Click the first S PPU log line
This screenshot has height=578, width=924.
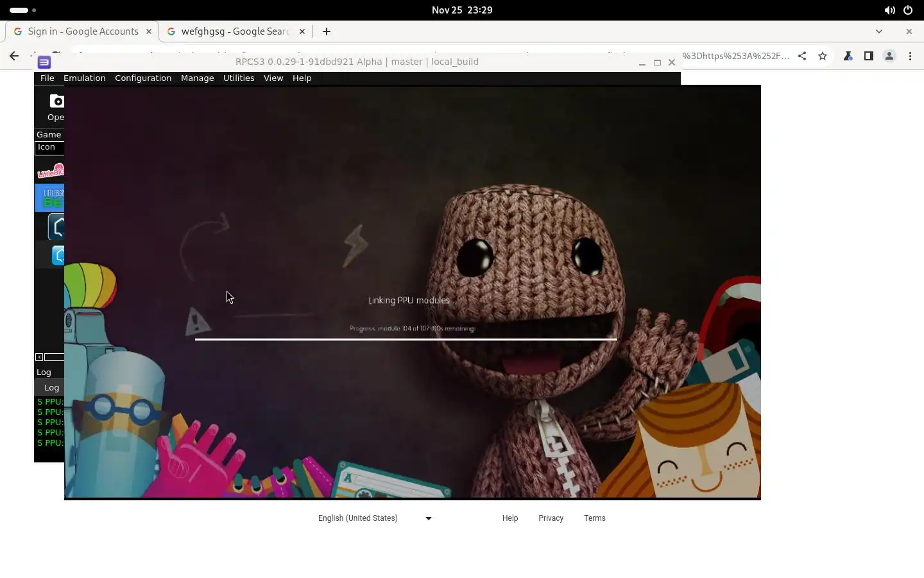[50, 402]
